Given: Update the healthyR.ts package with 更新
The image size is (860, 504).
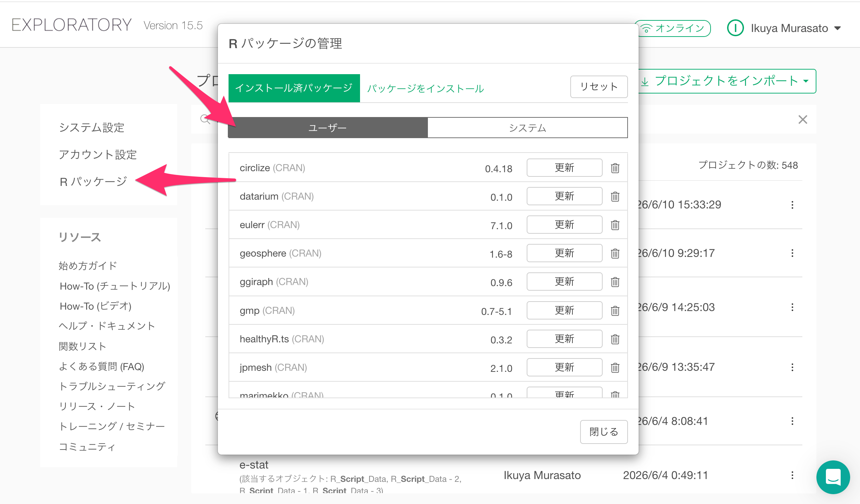Looking at the screenshot, I should point(564,339).
